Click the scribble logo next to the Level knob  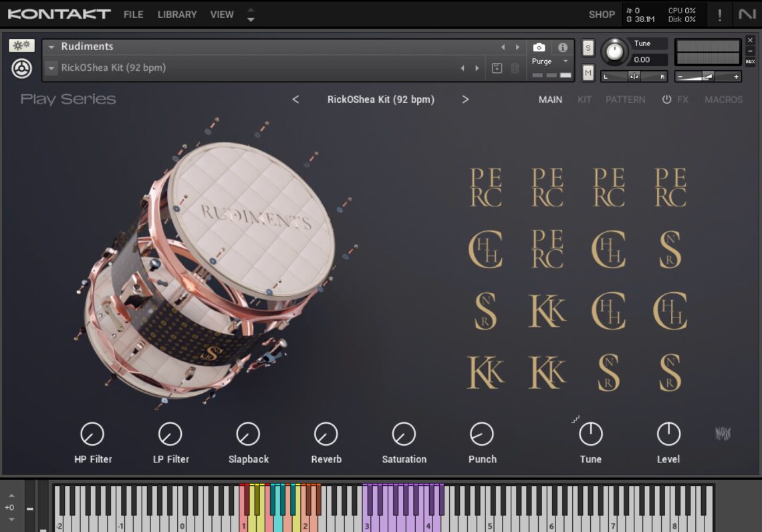[x=723, y=433]
